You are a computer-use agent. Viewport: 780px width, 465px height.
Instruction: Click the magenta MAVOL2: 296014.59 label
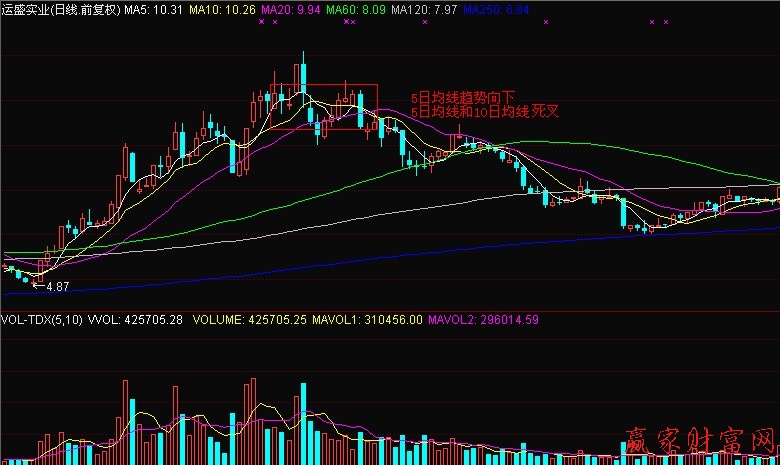click(483, 320)
